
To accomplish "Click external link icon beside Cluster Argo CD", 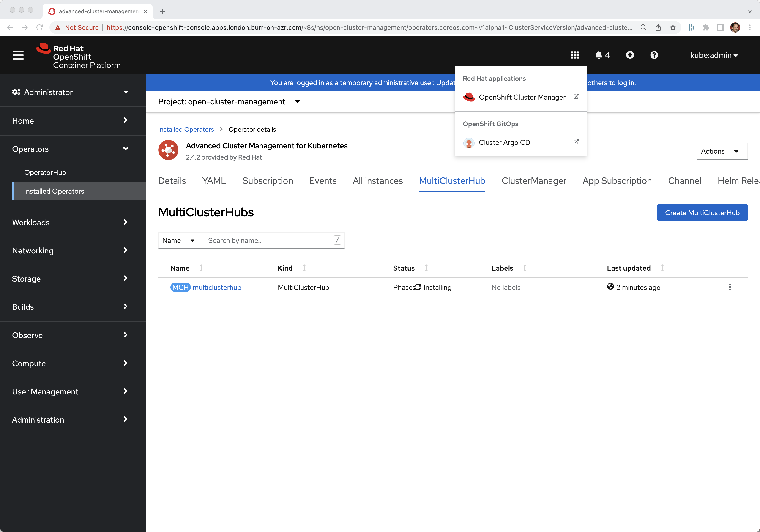I will [576, 142].
